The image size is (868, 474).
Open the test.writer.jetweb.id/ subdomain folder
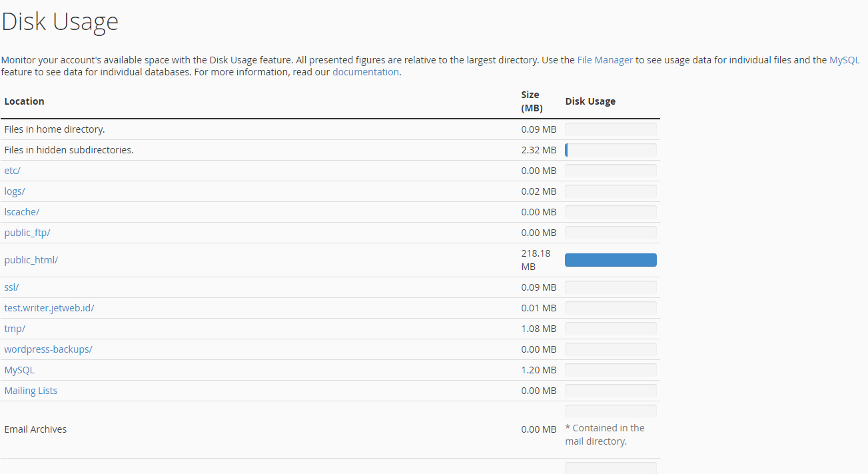point(48,307)
